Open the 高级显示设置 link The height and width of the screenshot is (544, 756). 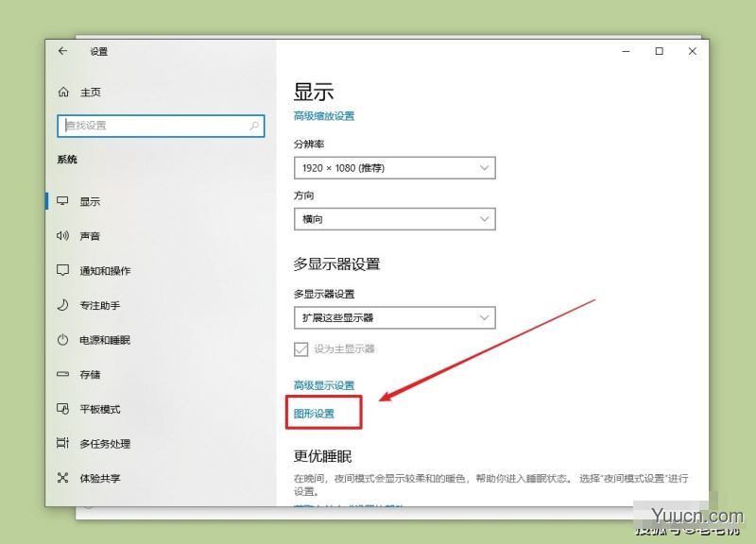pos(324,385)
